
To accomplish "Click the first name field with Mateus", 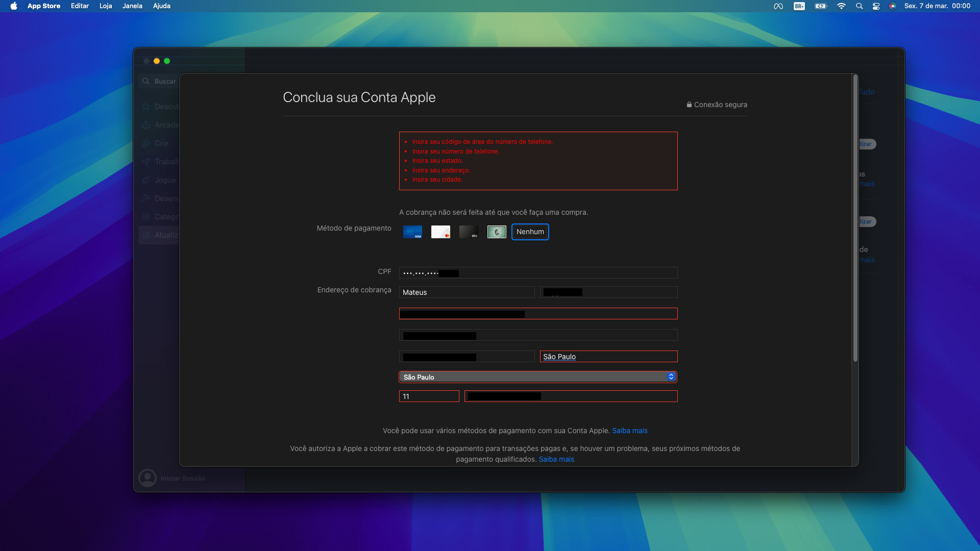I will [467, 292].
